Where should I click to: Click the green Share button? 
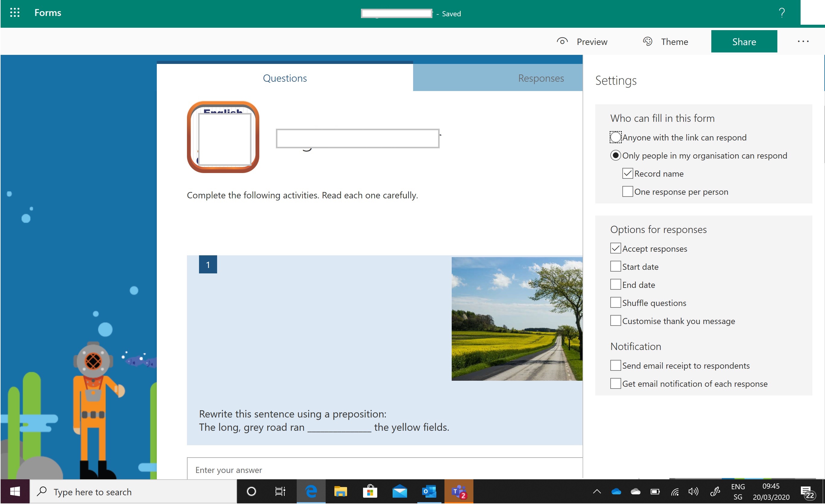tap(744, 42)
